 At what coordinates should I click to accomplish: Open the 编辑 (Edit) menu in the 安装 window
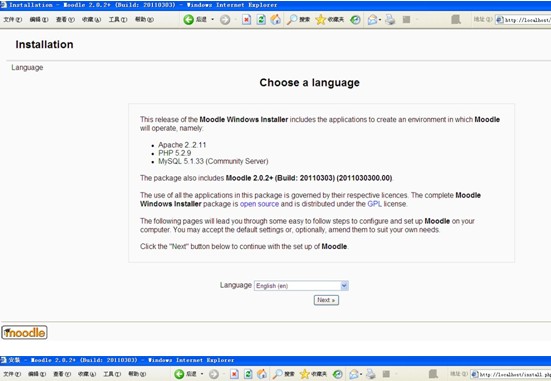[37, 374]
